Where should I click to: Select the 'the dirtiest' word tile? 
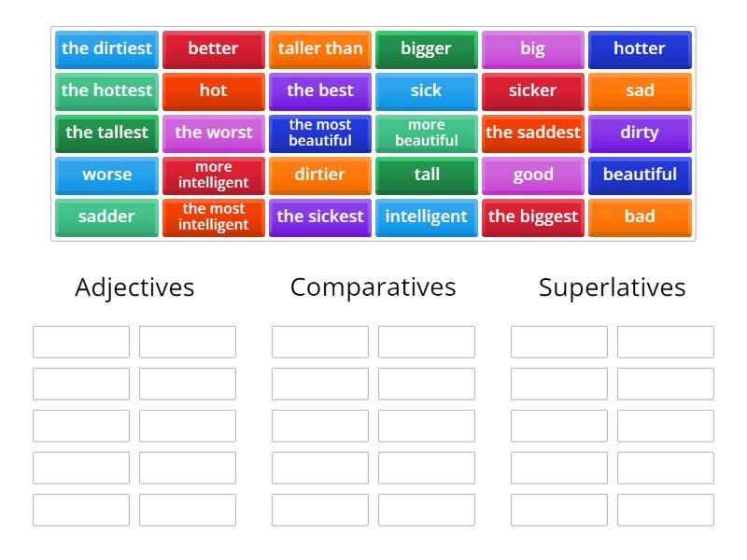[x=106, y=49]
